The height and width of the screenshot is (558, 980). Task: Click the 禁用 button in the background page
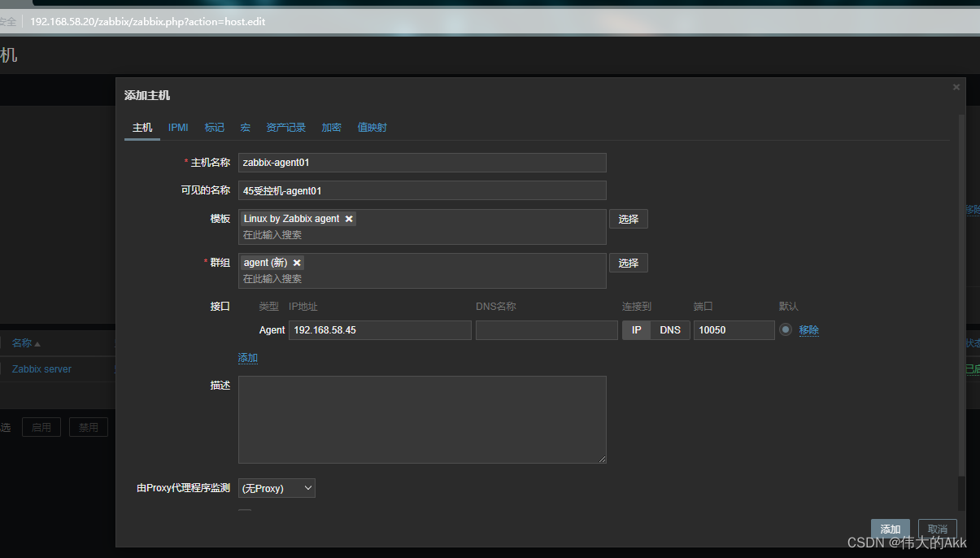point(89,427)
